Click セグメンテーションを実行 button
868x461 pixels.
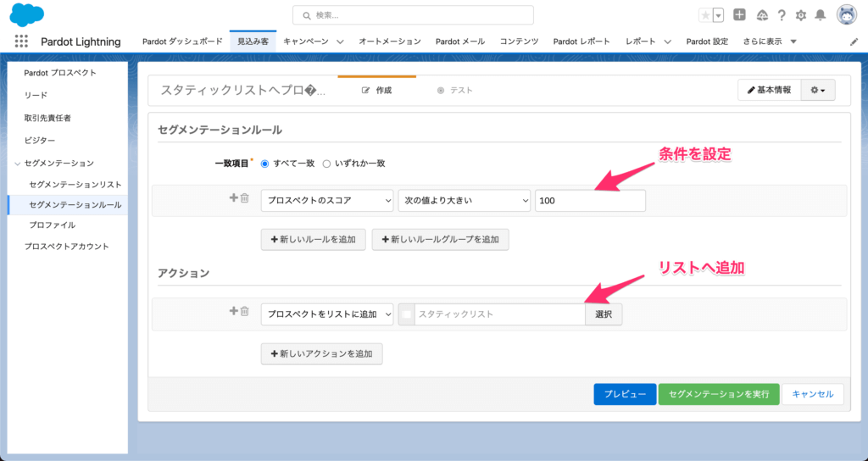click(x=719, y=395)
